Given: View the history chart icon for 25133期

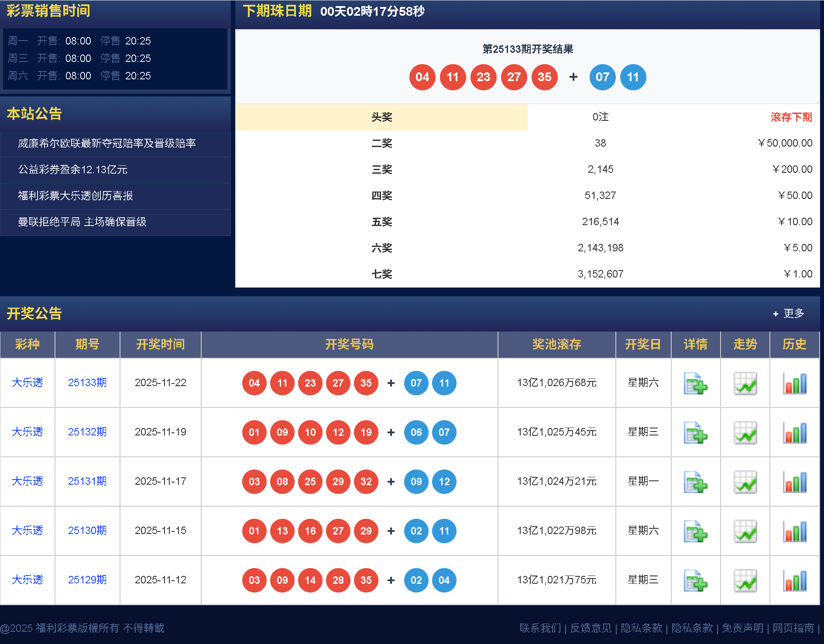Looking at the screenshot, I should pyautogui.click(x=794, y=383).
